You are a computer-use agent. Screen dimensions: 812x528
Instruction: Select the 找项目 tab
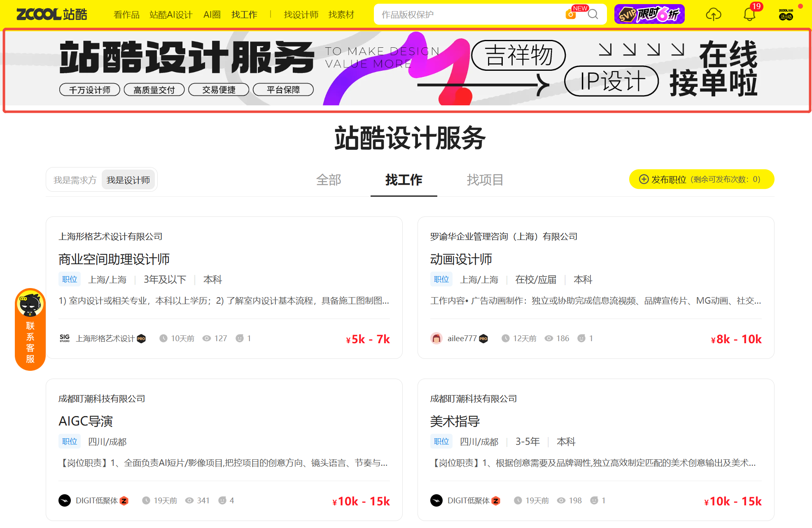485,180
